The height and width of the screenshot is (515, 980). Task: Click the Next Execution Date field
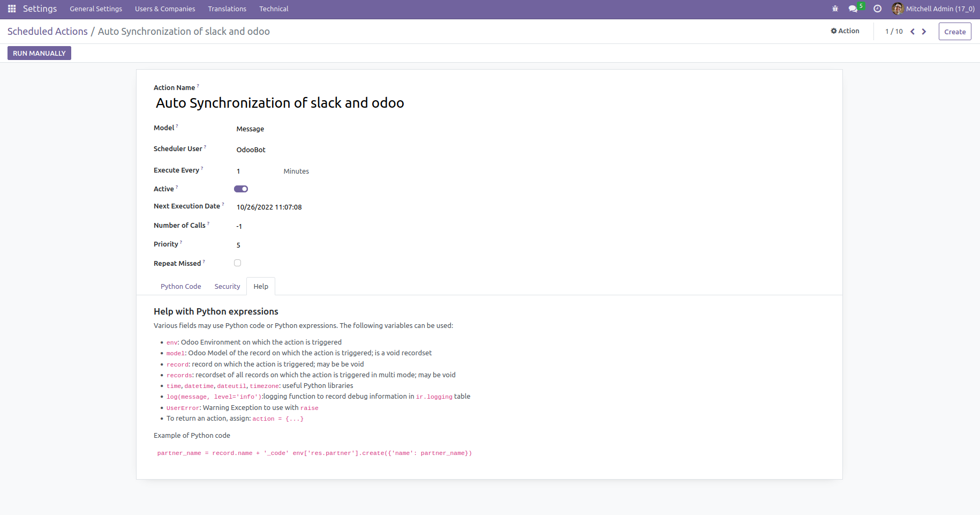269,207
